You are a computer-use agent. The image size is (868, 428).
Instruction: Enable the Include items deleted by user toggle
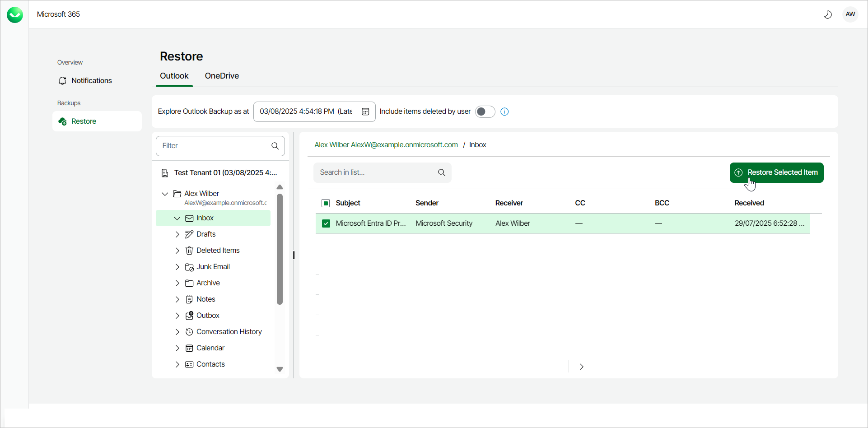coord(485,112)
